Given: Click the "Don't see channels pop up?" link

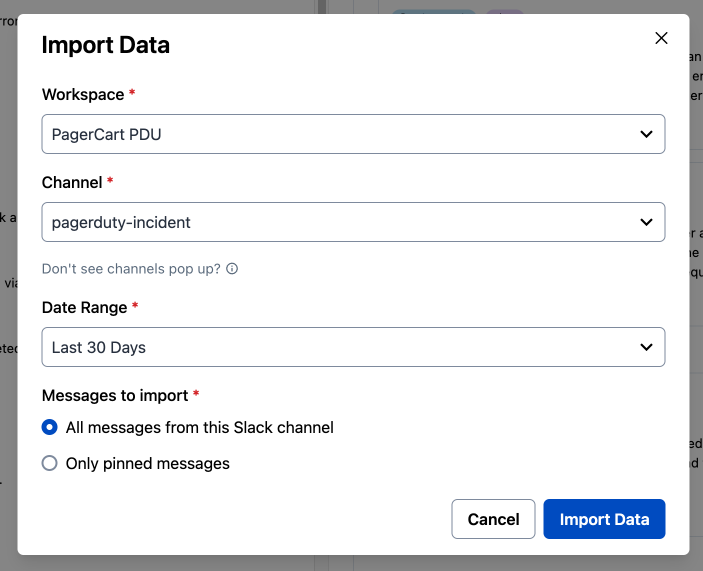Looking at the screenshot, I should pos(131,268).
